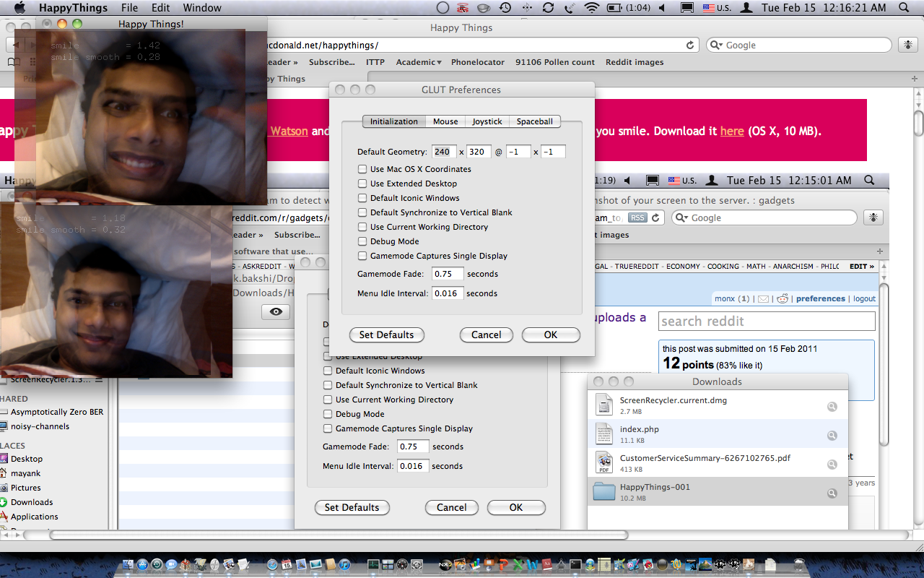
Task: Reload the page in Safari's address bar
Action: 690,45
